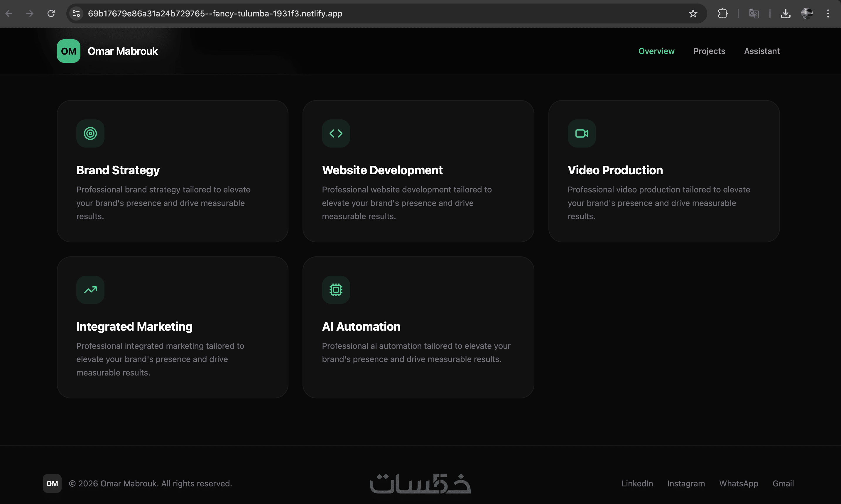Switch to the Projects nav tab

click(x=709, y=51)
